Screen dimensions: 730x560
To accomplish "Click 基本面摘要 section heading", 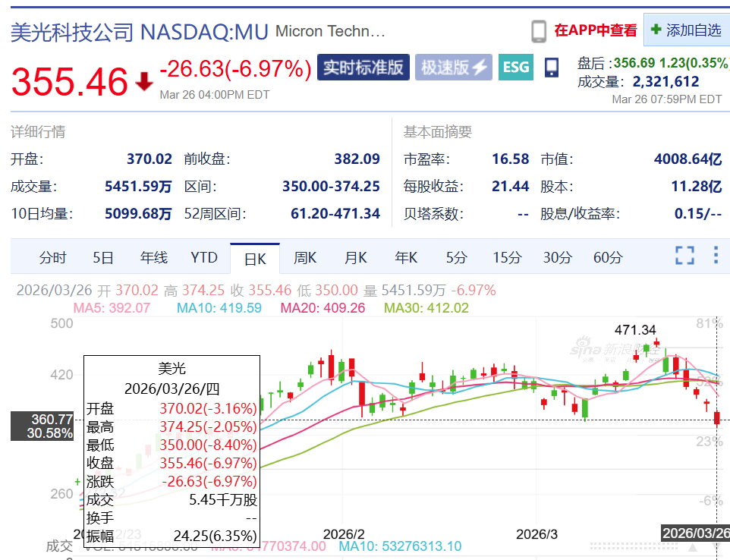I will (438, 132).
